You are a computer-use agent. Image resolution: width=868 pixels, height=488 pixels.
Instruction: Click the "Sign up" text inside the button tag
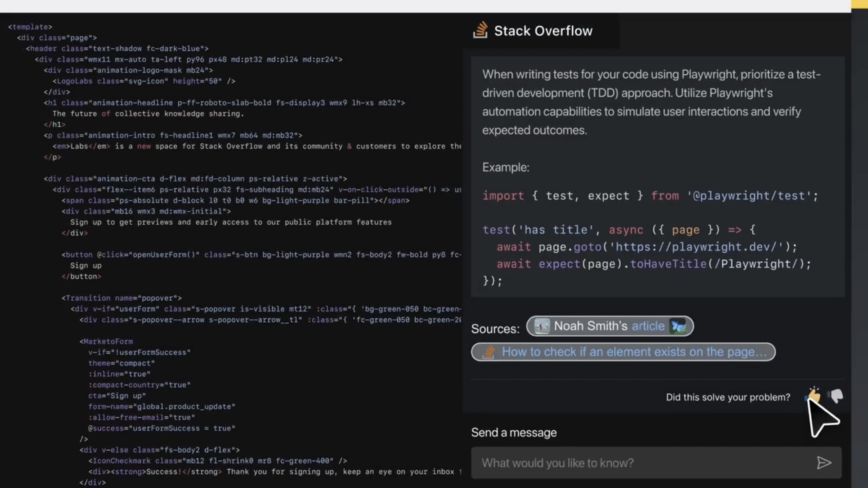point(86,266)
